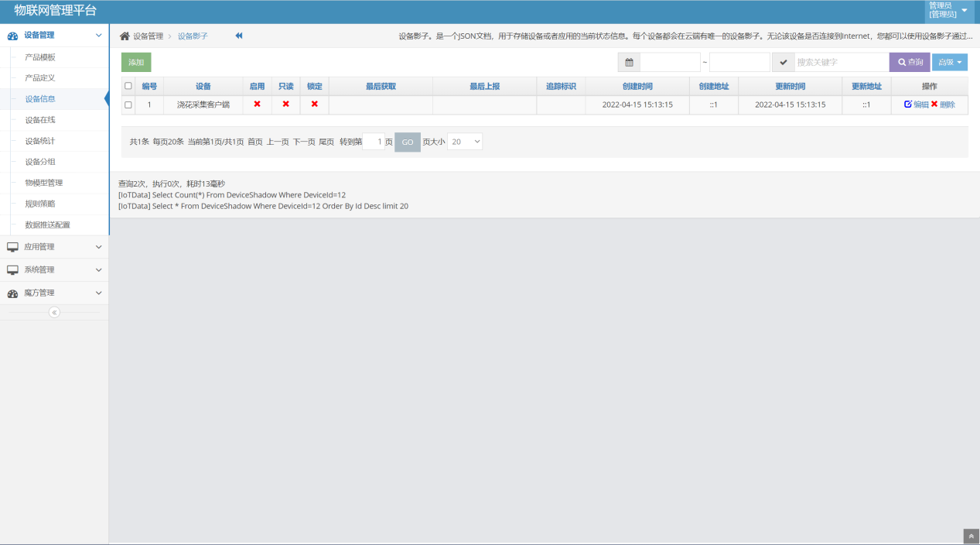This screenshot has width=980, height=545.
Task: Open 数据推送配置 in the sidebar
Action: click(x=48, y=225)
